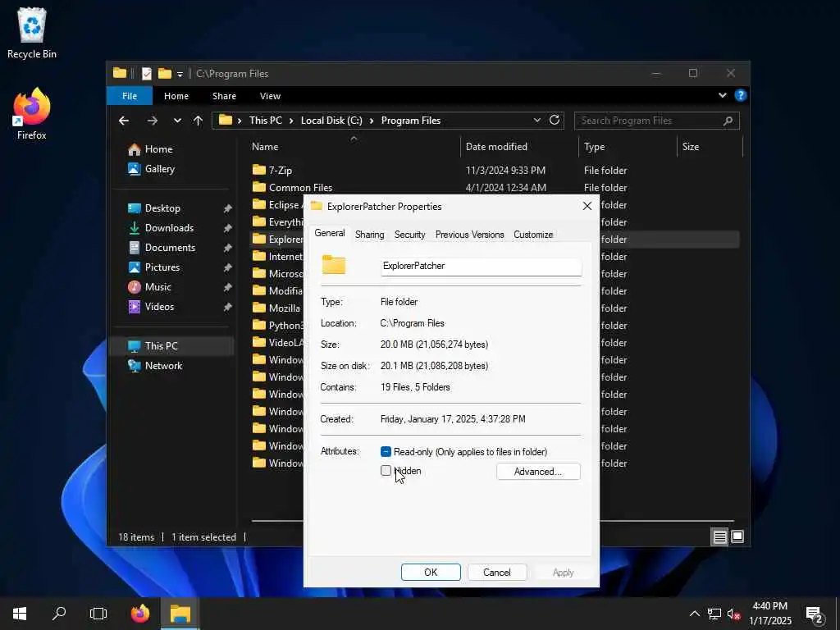Open the network tray icon
The width and height of the screenshot is (840, 630).
[x=714, y=614]
